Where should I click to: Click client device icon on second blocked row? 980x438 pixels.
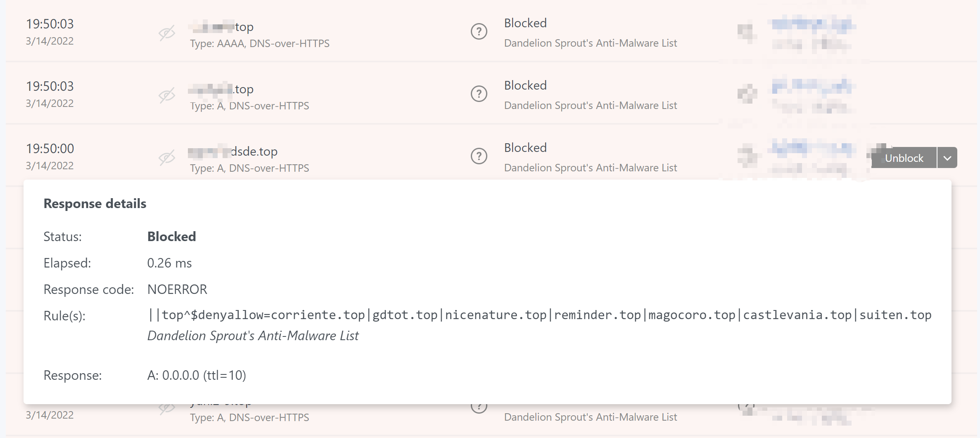(x=748, y=93)
